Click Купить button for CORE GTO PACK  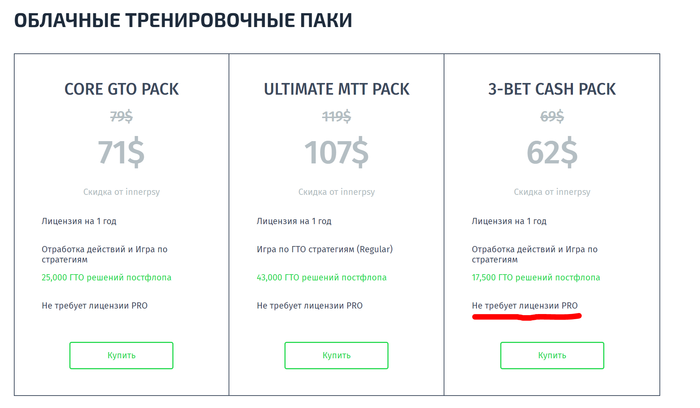121,355
